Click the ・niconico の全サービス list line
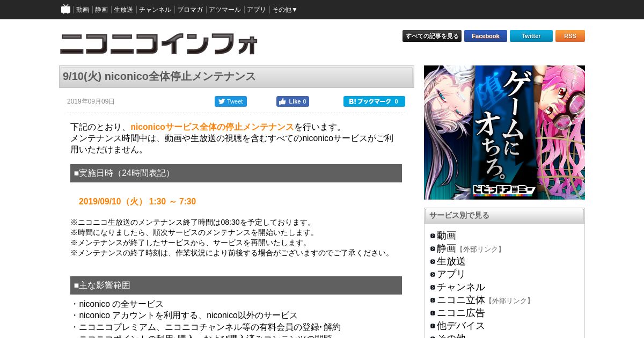The image size is (644, 338). (117, 304)
